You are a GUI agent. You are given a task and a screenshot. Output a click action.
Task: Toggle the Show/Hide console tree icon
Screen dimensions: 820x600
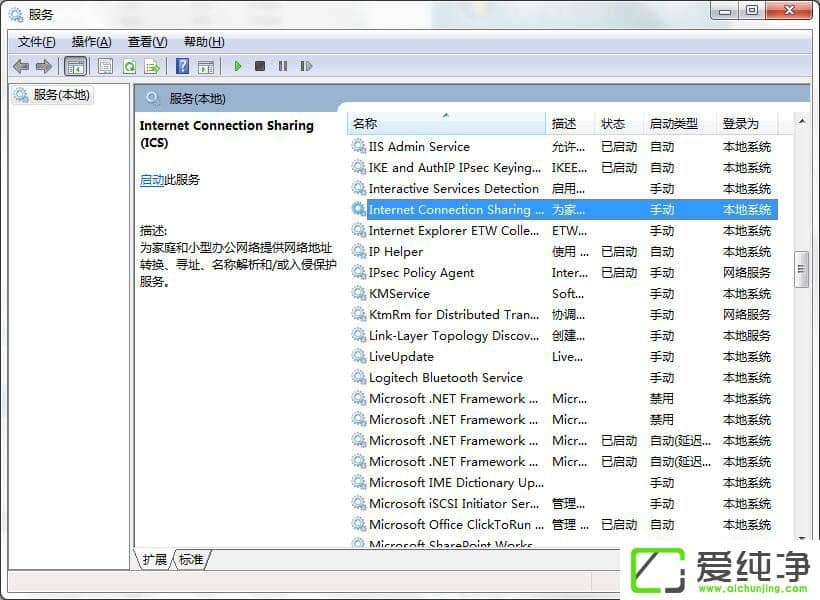click(x=75, y=66)
